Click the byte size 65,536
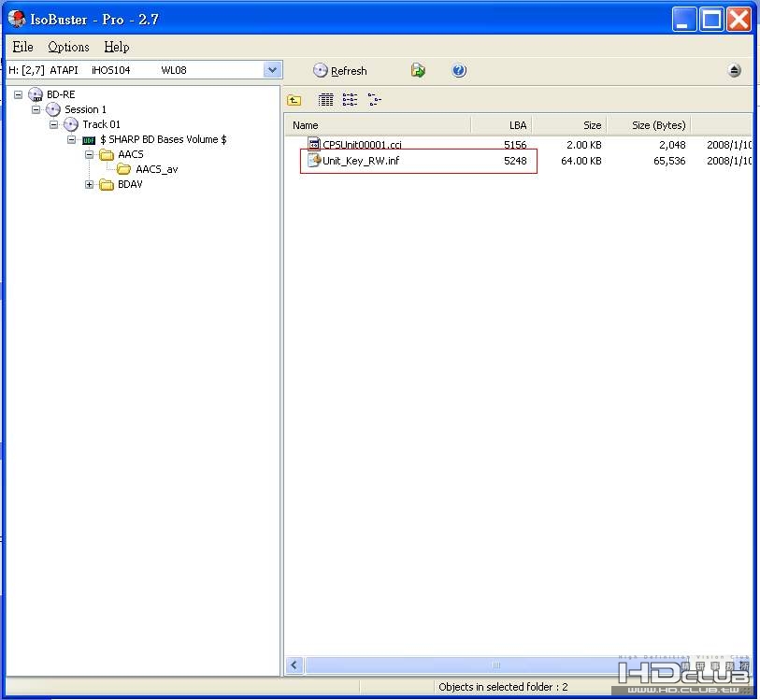760x700 pixels. coord(669,161)
